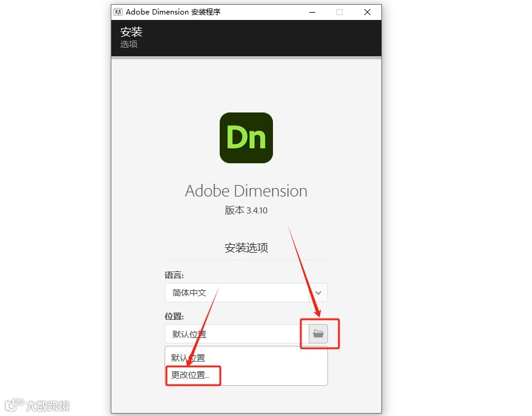Click the folder browse icon for install location
This screenshot has height=416, width=532.
point(318,334)
